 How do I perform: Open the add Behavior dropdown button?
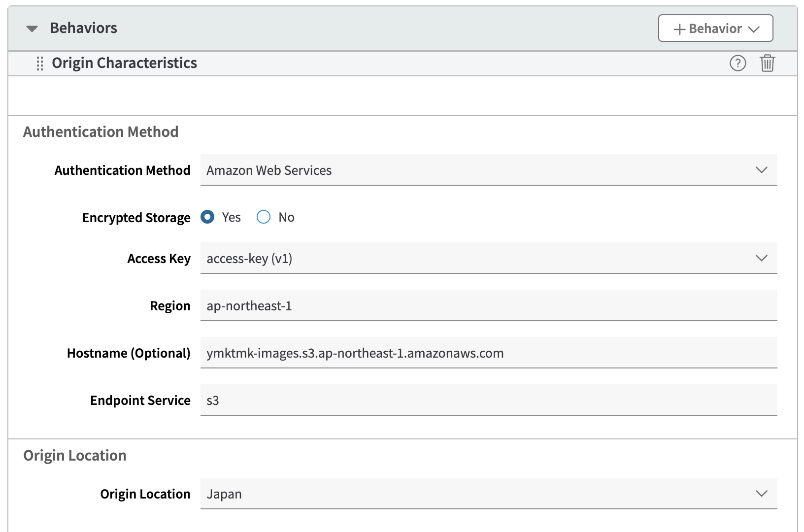(715, 29)
